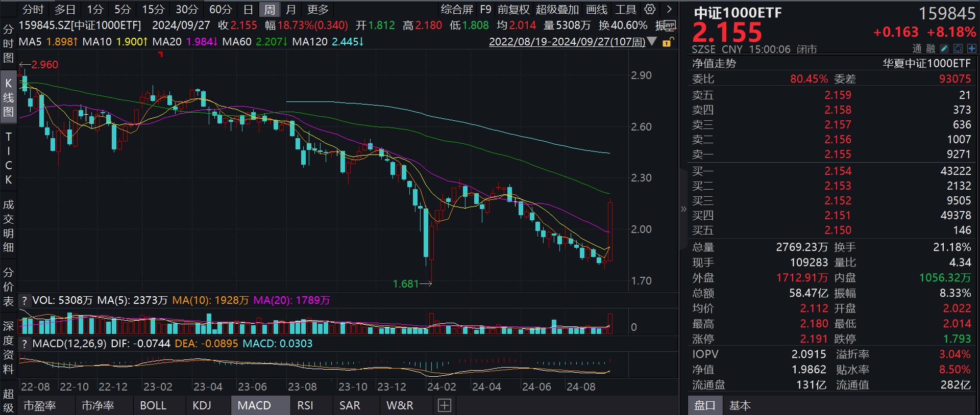Add to watchlist with blue plus icon

coord(971,48)
